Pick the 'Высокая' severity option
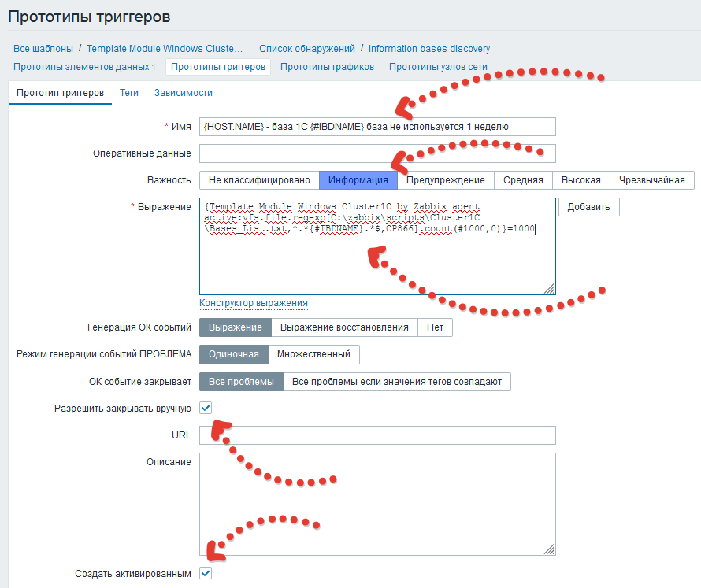701x588 pixels. [x=580, y=180]
